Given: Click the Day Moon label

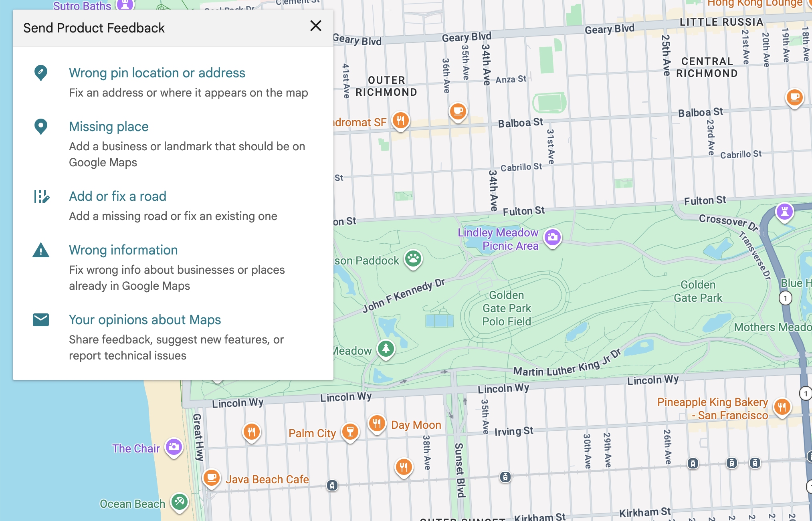Looking at the screenshot, I should coord(416,425).
